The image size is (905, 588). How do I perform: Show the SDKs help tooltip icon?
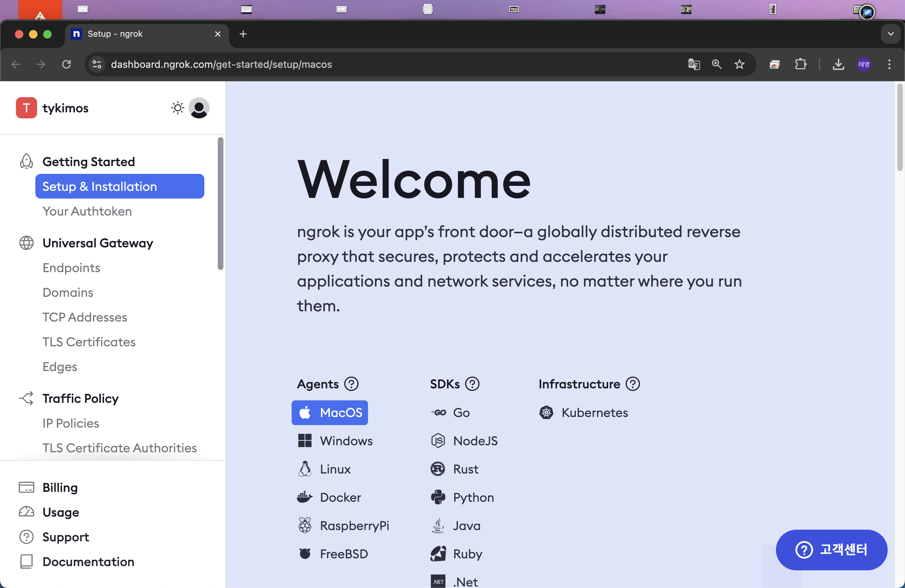pyautogui.click(x=472, y=384)
